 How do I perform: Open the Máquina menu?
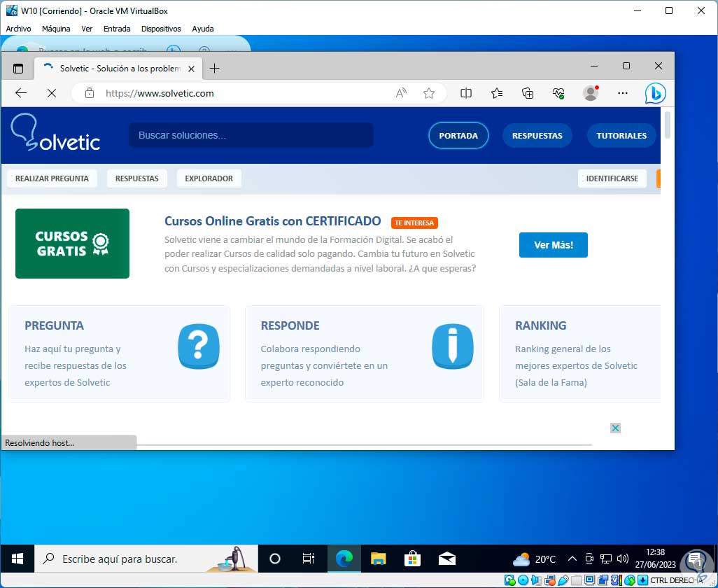click(x=56, y=29)
